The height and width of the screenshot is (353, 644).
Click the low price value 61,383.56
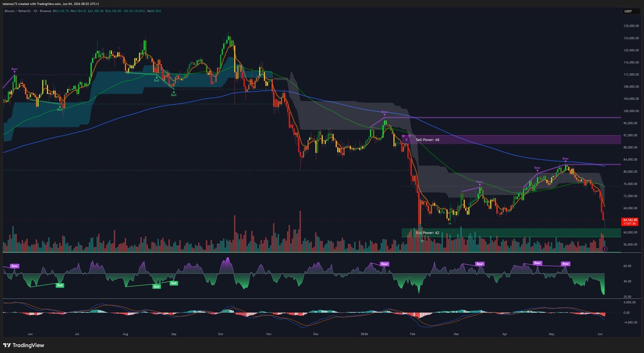96,11
